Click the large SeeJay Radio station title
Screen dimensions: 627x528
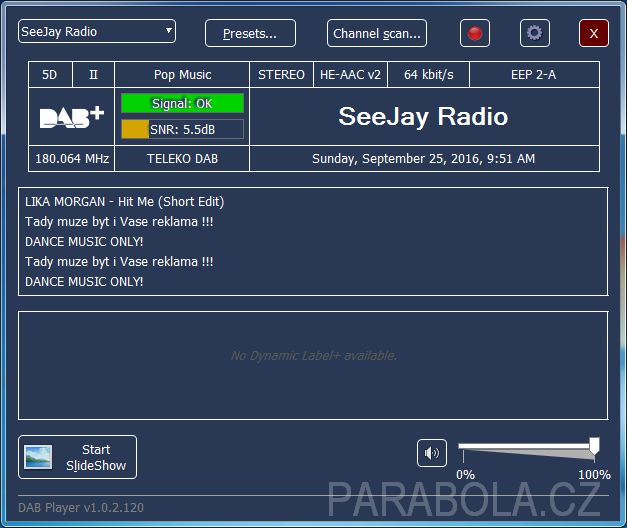pos(423,116)
